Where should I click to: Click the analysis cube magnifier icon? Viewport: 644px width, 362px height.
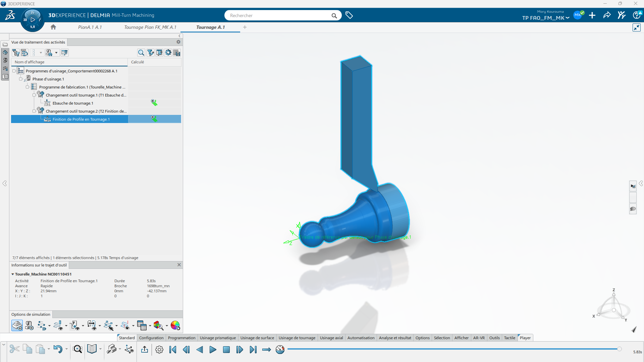point(158,325)
